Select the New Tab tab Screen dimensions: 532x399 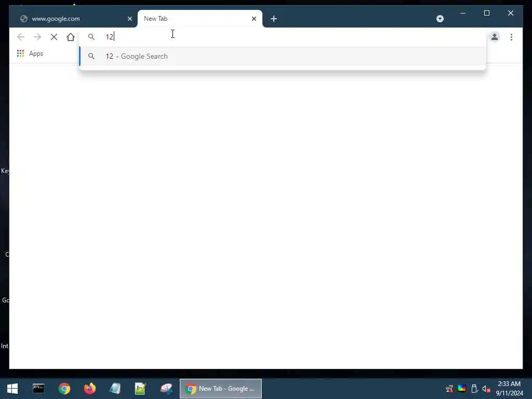click(x=199, y=19)
